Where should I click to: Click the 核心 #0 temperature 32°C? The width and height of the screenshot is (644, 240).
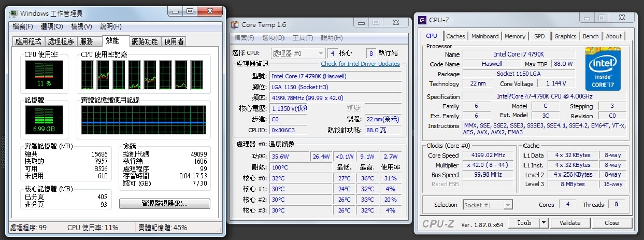[300, 178]
